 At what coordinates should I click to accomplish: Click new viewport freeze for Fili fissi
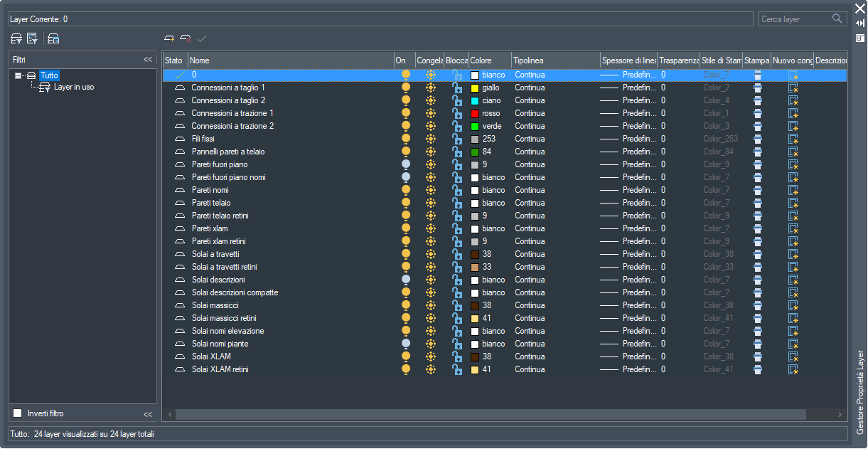(x=793, y=139)
